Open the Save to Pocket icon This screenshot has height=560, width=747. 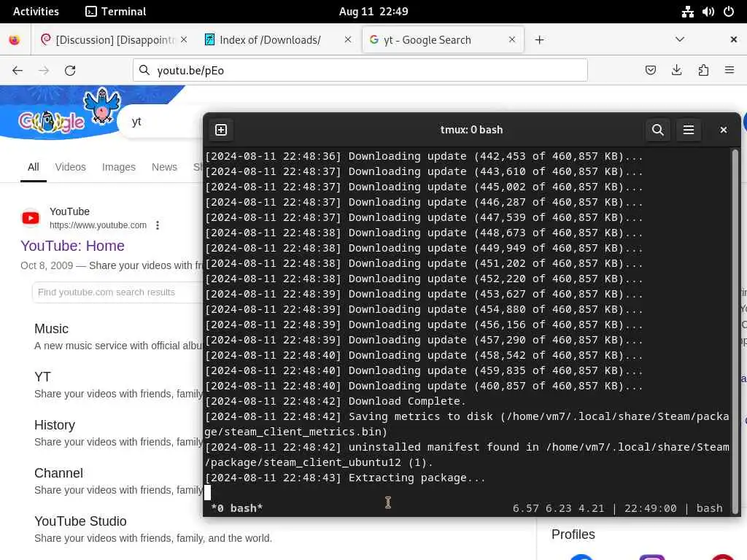[x=650, y=71]
